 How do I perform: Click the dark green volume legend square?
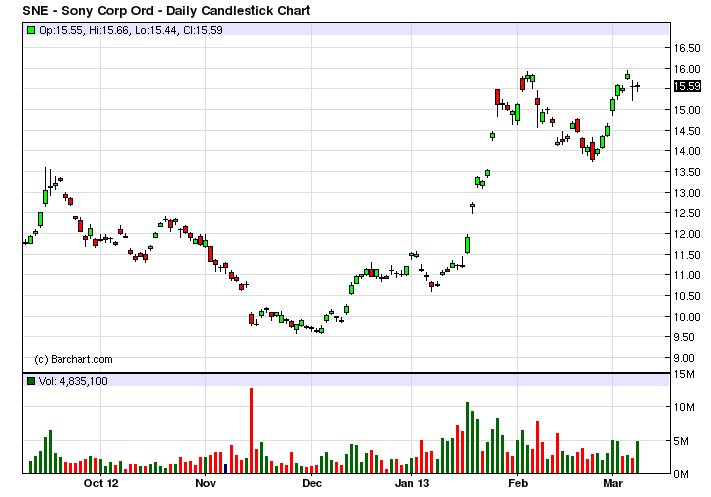[x=31, y=381]
